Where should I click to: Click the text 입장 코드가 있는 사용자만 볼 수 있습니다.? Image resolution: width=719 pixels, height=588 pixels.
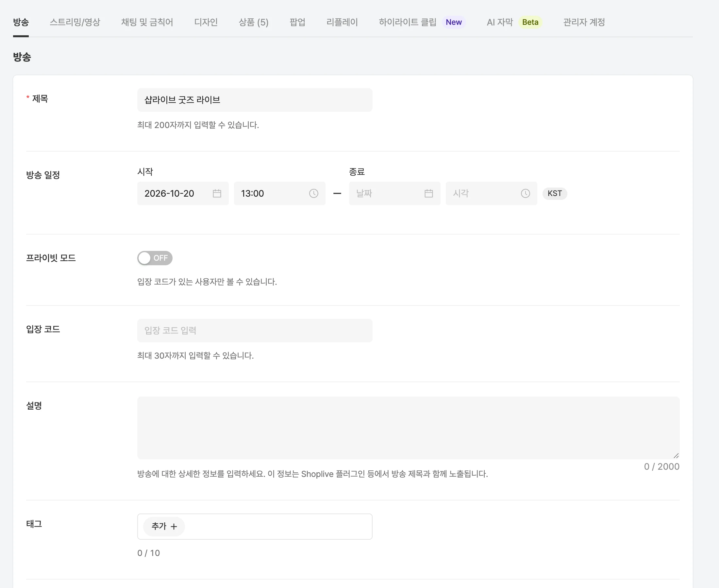coord(207,282)
